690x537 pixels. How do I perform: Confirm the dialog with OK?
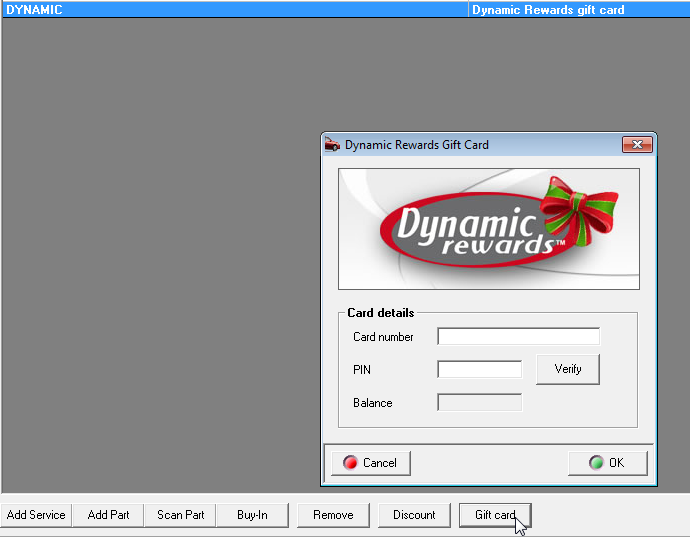608,463
